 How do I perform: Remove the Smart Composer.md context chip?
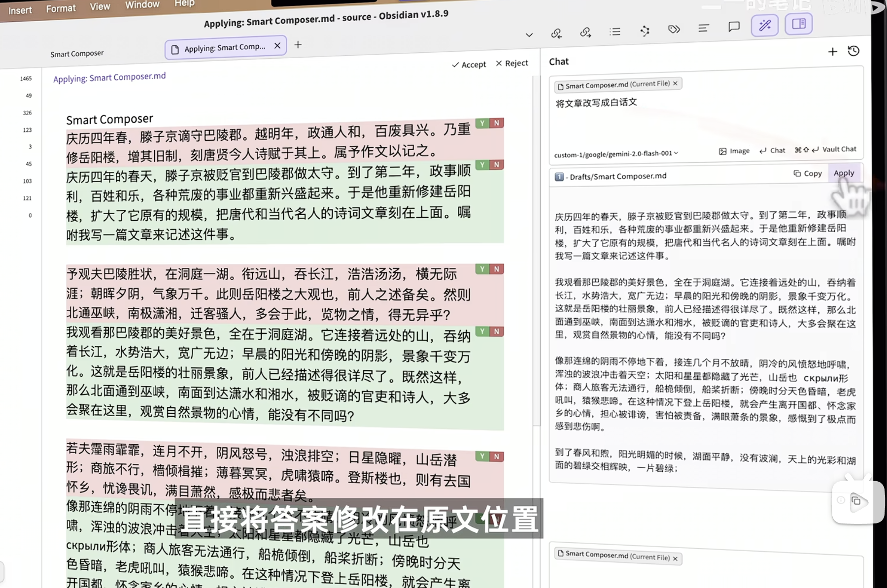click(x=675, y=84)
